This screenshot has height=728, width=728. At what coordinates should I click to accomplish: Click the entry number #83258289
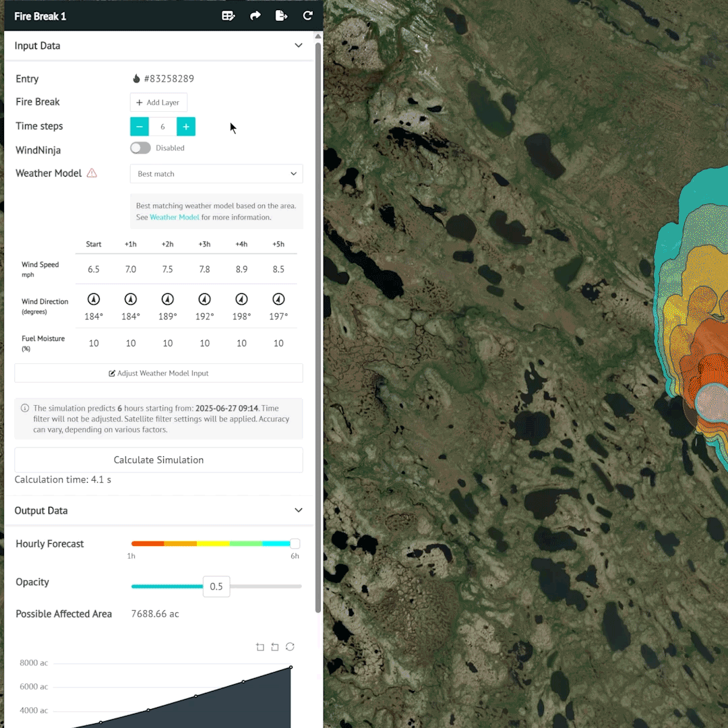169,78
